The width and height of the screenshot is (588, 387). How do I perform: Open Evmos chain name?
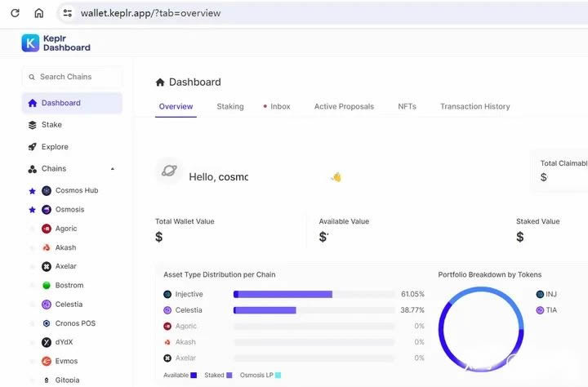click(66, 361)
